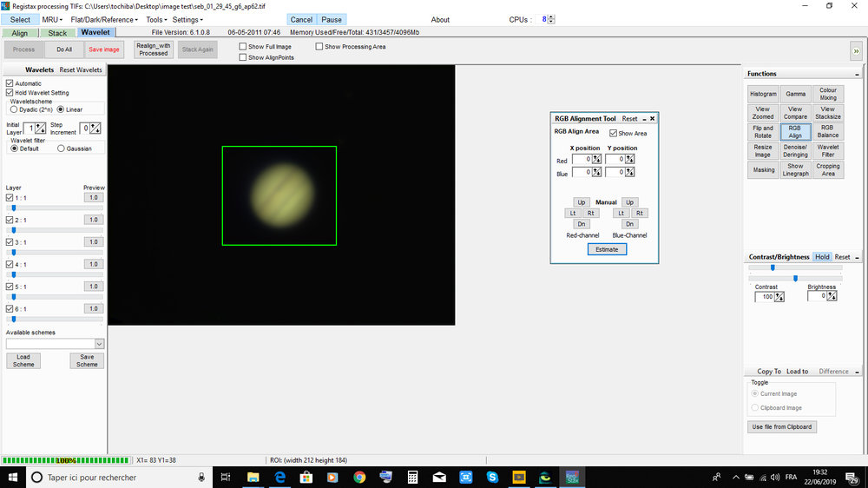868x488 pixels.
Task: Open Microsoft Store taskbar icon
Action: tap(306, 477)
